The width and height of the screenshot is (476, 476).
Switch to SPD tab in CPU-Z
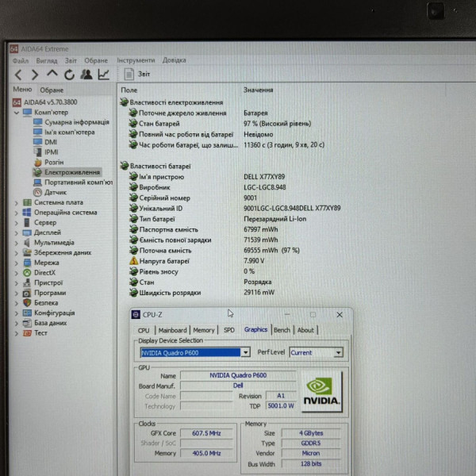229,330
